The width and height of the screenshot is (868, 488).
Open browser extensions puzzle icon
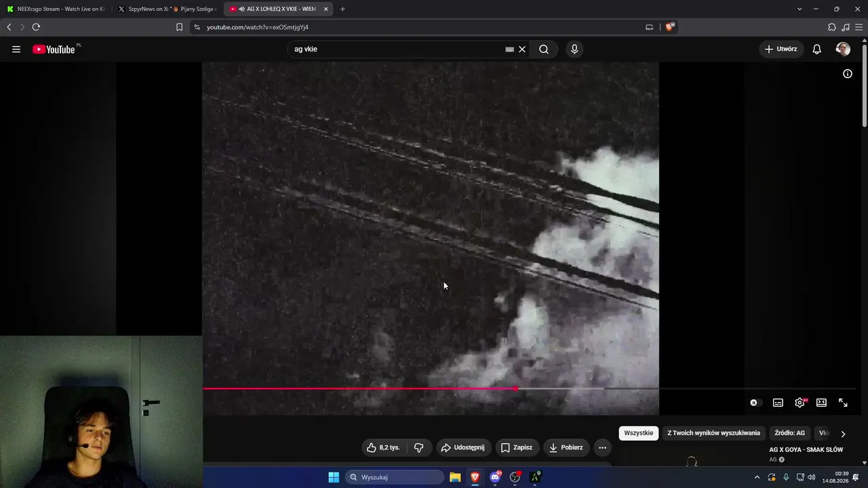click(x=832, y=27)
